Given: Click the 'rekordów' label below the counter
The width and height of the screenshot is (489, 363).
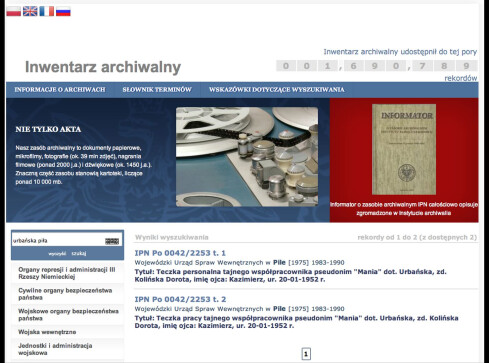Looking at the screenshot, I should pyautogui.click(x=461, y=78).
